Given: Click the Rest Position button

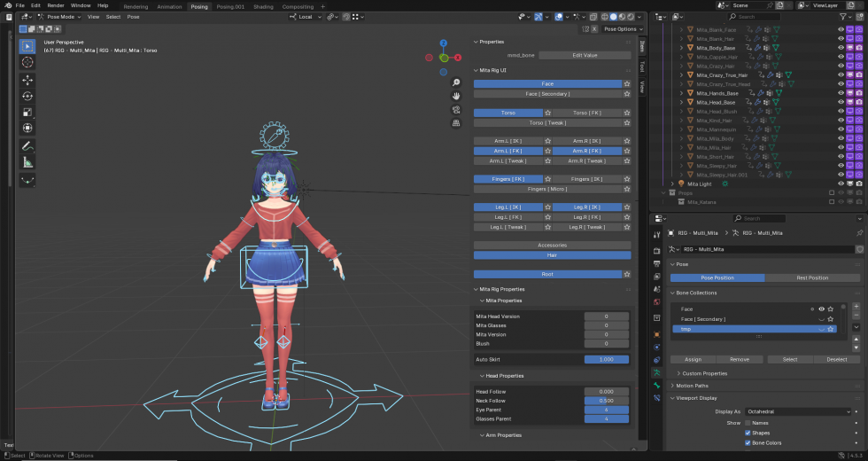Looking at the screenshot, I should point(811,277).
